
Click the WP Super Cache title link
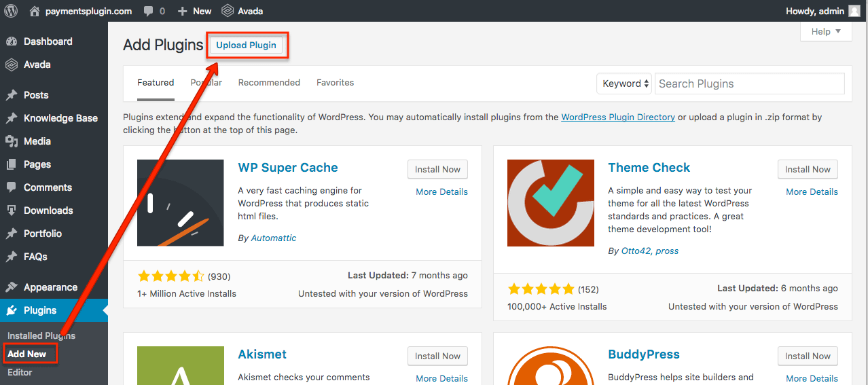tap(288, 168)
